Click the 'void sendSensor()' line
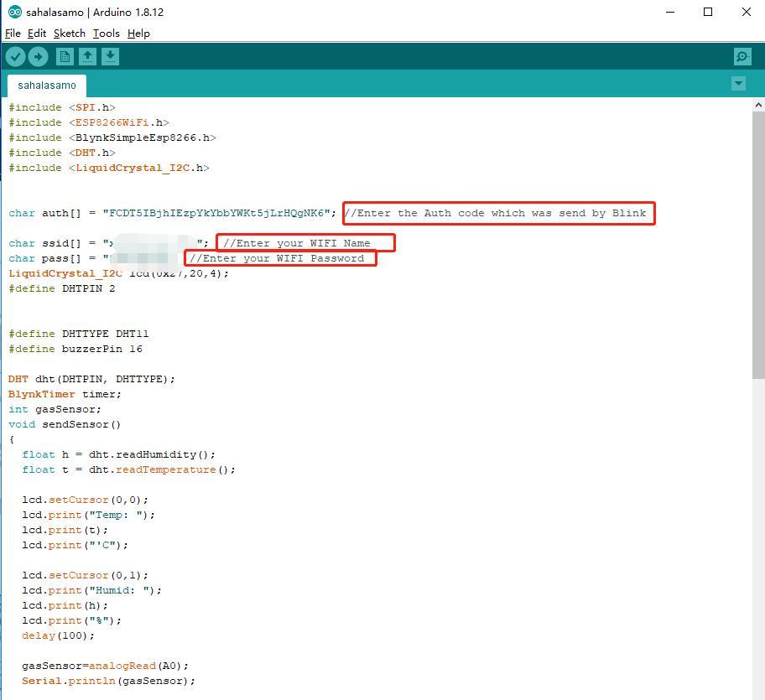 pos(65,424)
